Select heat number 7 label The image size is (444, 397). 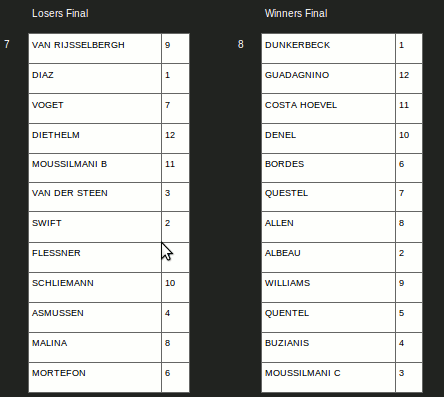pyautogui.click(x=7, y=44)
